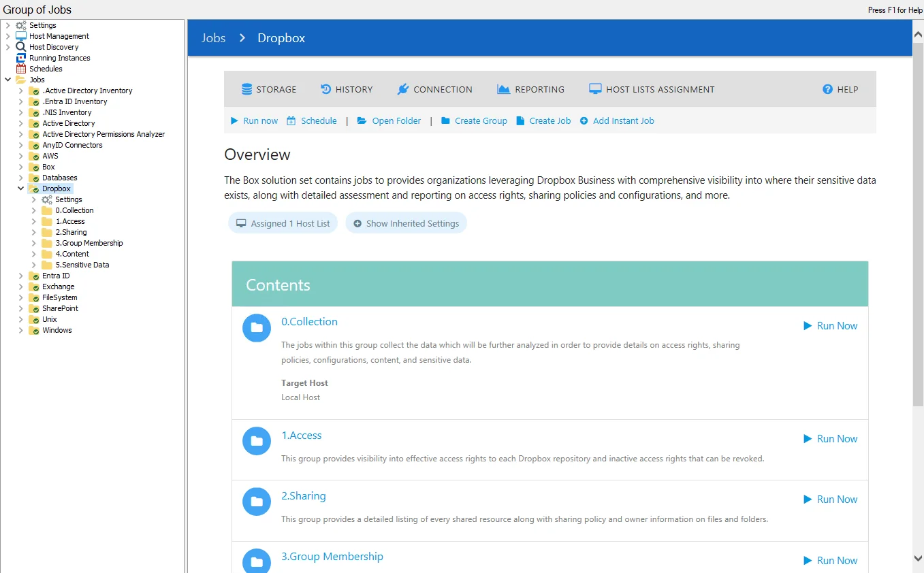Click the blue folder icon beside 1.Access
Screen dimensions: 924x573
point(257,442)
